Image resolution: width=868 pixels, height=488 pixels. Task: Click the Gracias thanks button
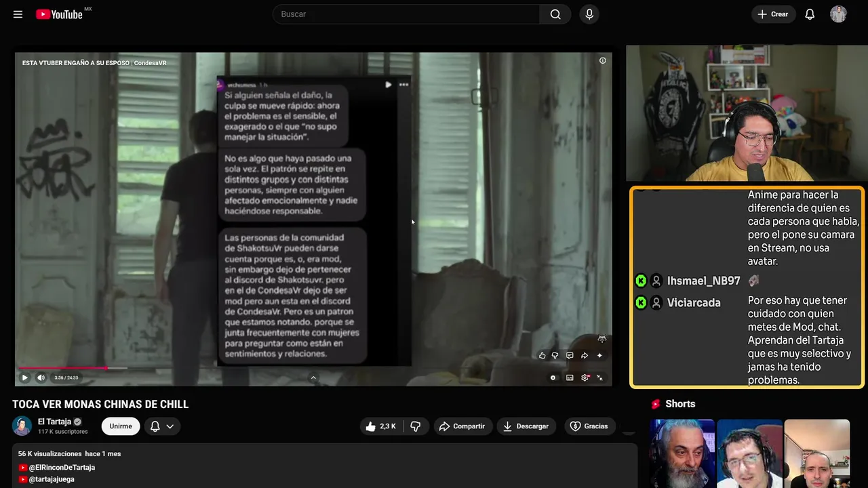[x=589, y=426]
